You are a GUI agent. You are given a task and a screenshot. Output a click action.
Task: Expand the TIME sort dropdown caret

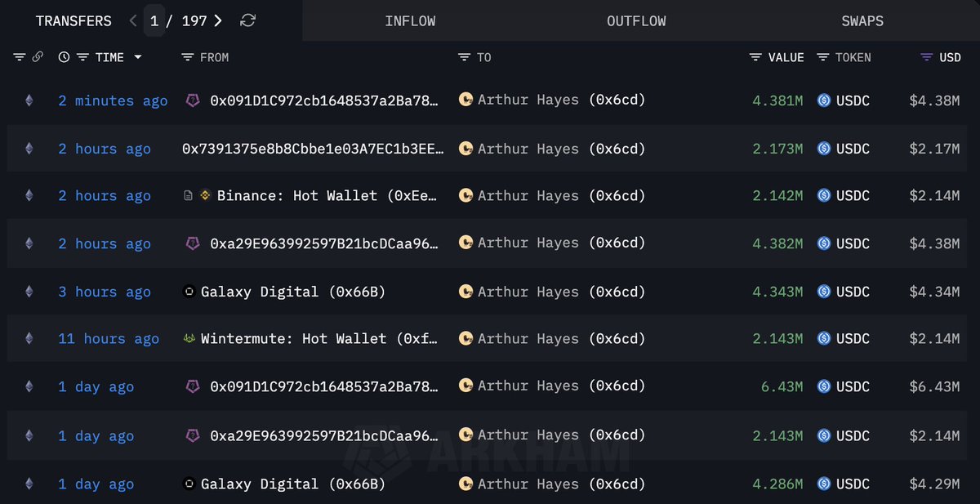pos(137,57)
